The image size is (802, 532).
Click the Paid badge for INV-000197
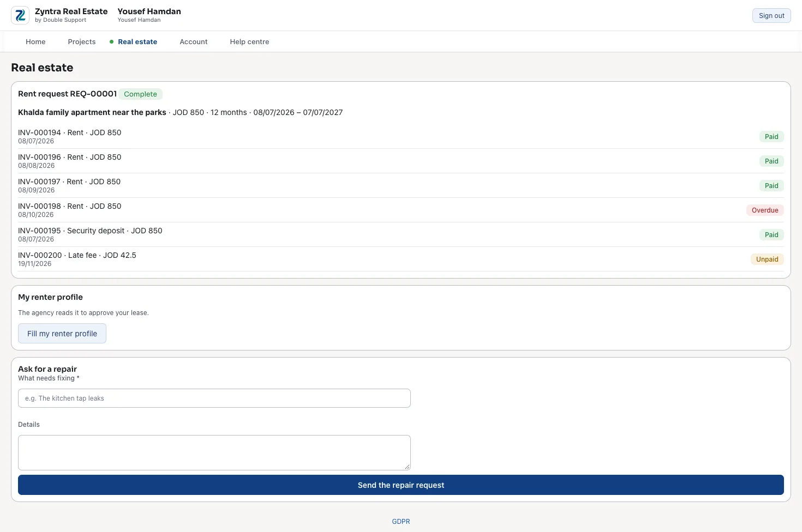pos(771,186)
